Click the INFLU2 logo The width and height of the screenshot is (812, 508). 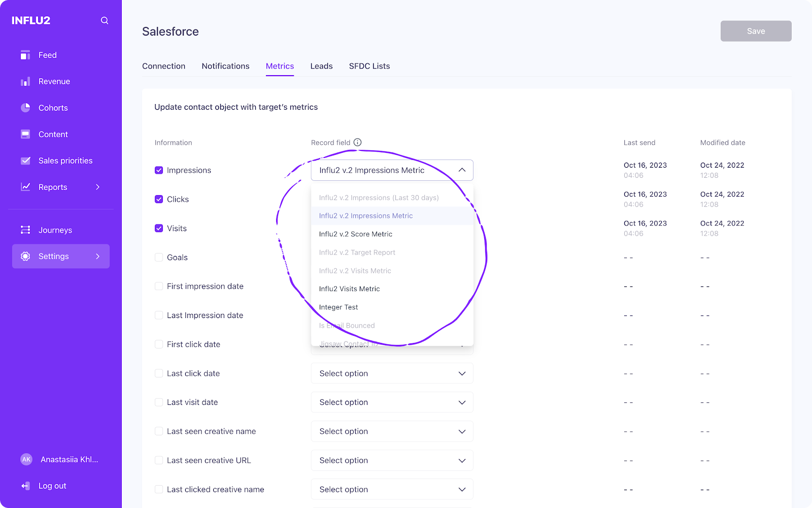coord(31,20)
